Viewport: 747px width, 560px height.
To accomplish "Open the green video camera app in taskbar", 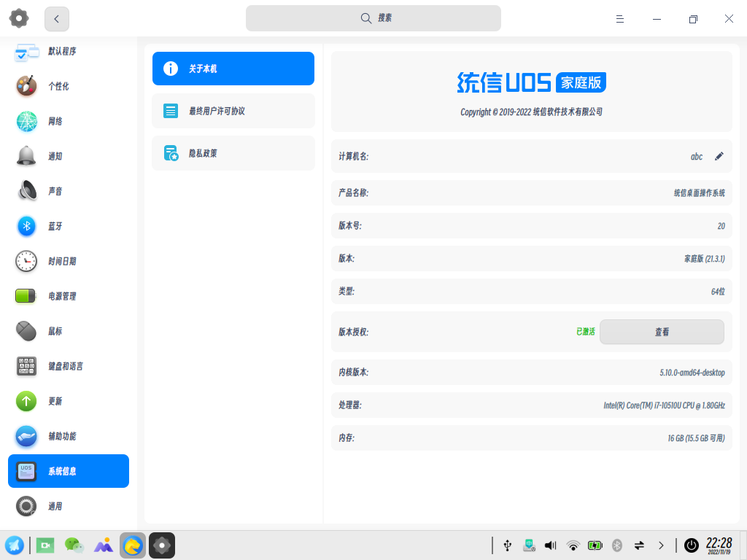I will (45, 545).
